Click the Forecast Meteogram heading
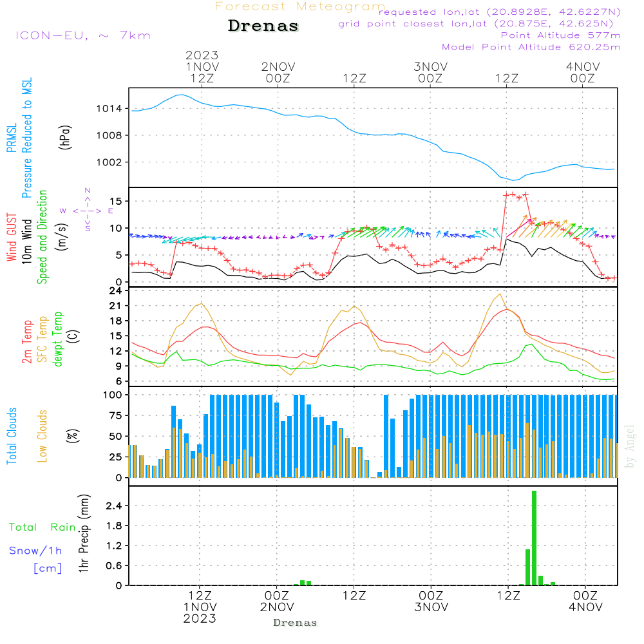This screenshot has height=644, width=644. (x=300, y=6)
